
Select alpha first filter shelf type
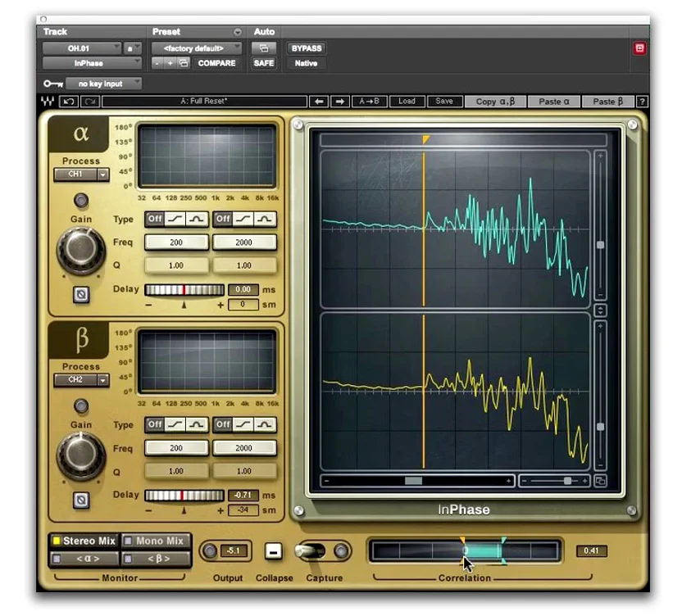click(175, 219)
